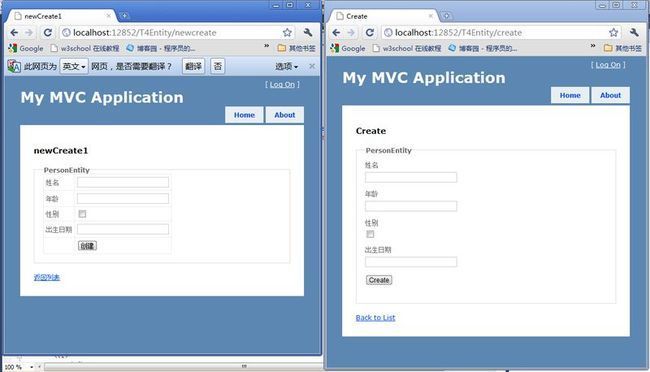This screenshot has width=650, height=372.
Task: Open new tab in newCreate1 window
Action: pyautogui.click(x=124, y=16)
